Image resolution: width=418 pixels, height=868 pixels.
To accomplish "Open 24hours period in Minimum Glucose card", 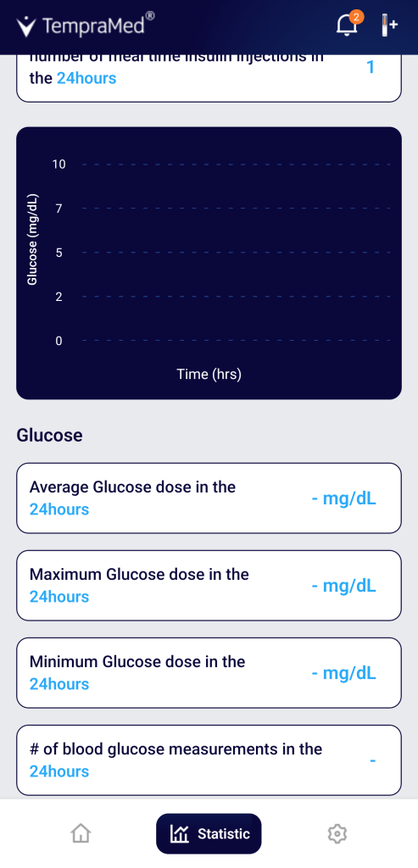I will pos(59,684).
